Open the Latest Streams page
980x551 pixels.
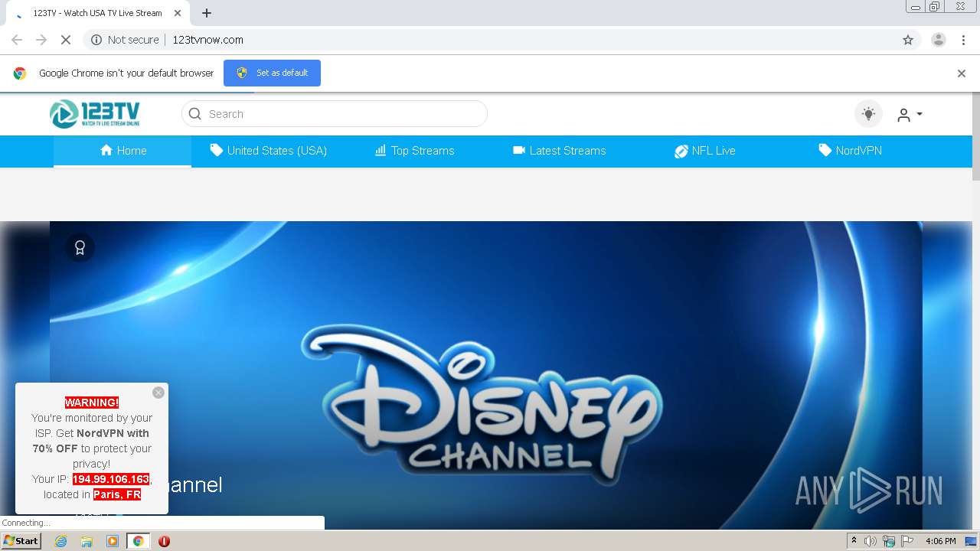(559, 151)
